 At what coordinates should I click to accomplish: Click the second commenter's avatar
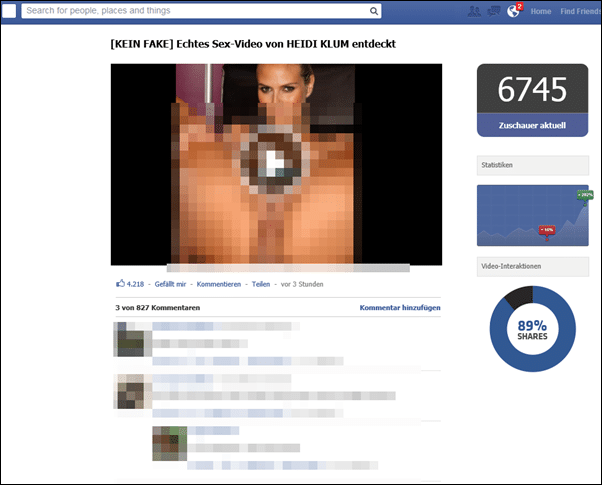click(133, 392)
